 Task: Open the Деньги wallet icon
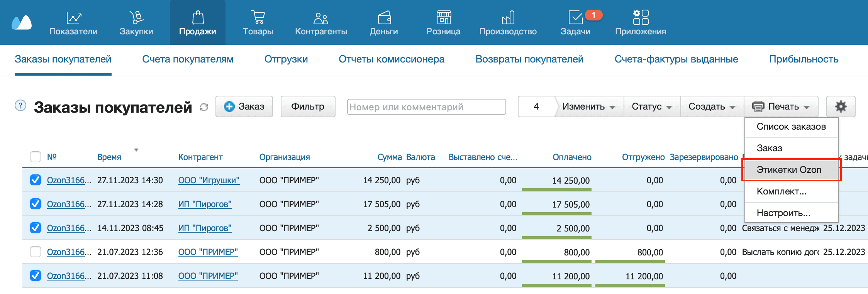tap(384, 17)
